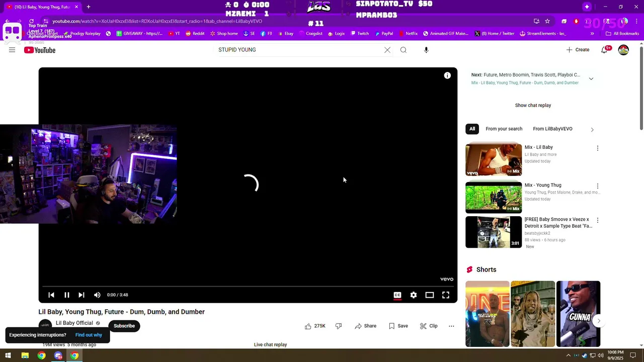The height and width of the screenshot is (362, 644).
Task: Like the video with 275K likes
Action: 315,326
